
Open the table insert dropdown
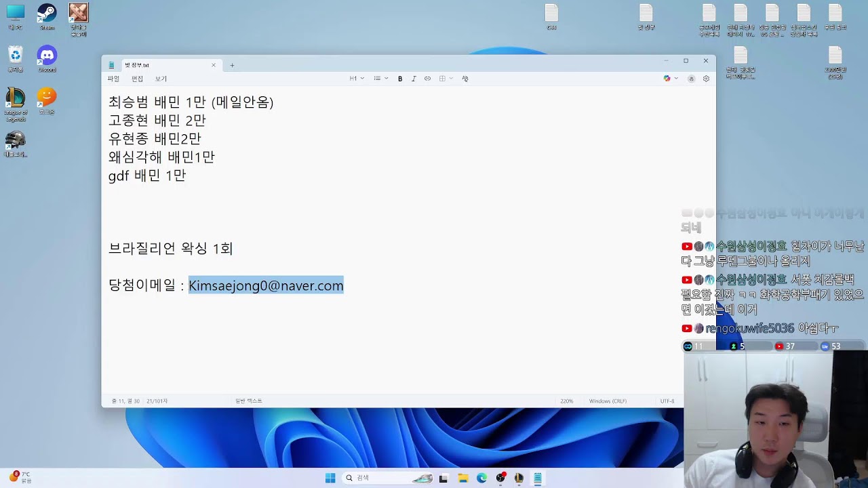tap(446, 79)
